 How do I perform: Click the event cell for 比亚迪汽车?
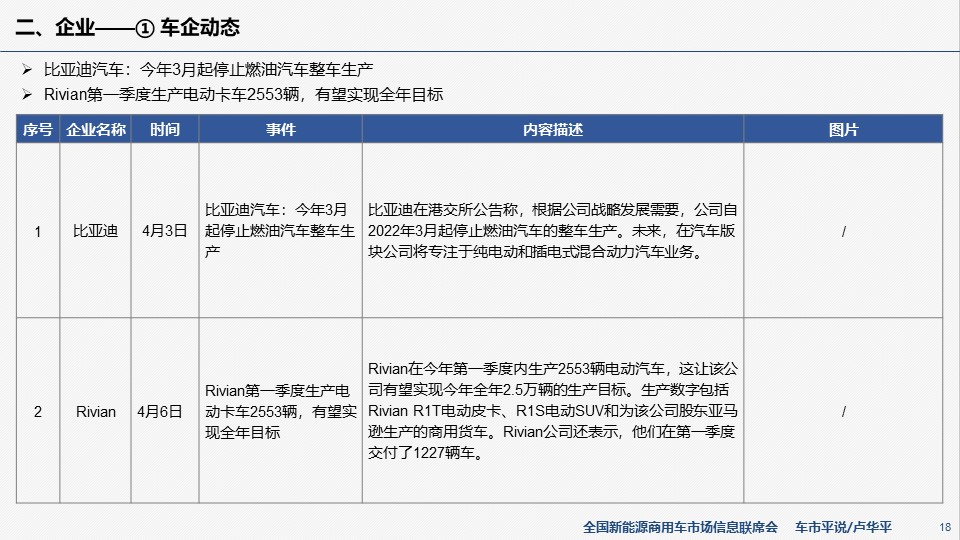(x=280, y=231)
